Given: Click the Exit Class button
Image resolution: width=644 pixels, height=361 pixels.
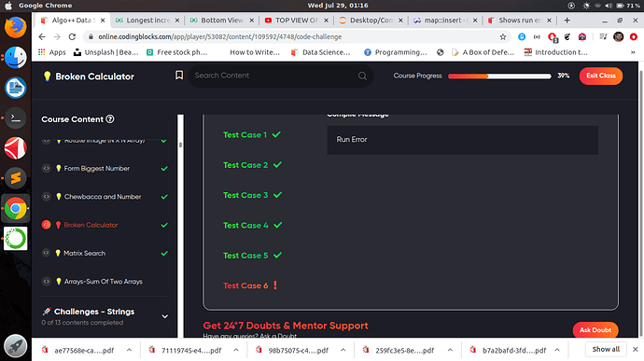Looking at the screenshot, I should point(601,76).
